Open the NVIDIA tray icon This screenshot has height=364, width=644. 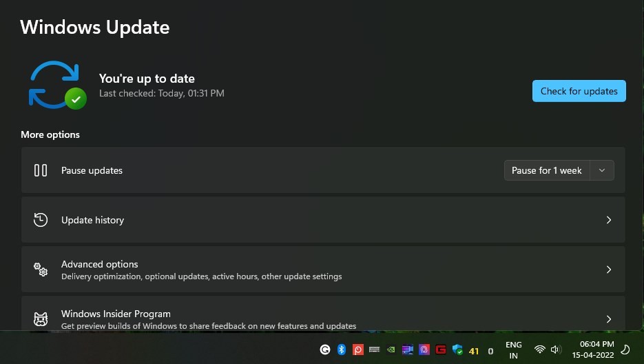391,350
